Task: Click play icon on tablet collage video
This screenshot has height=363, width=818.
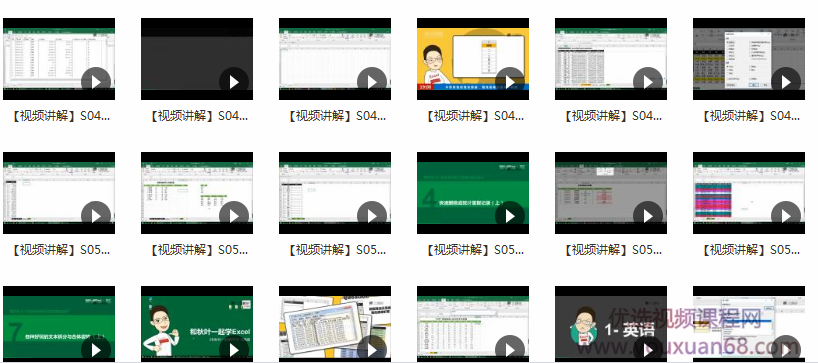Action: [372, 348]
